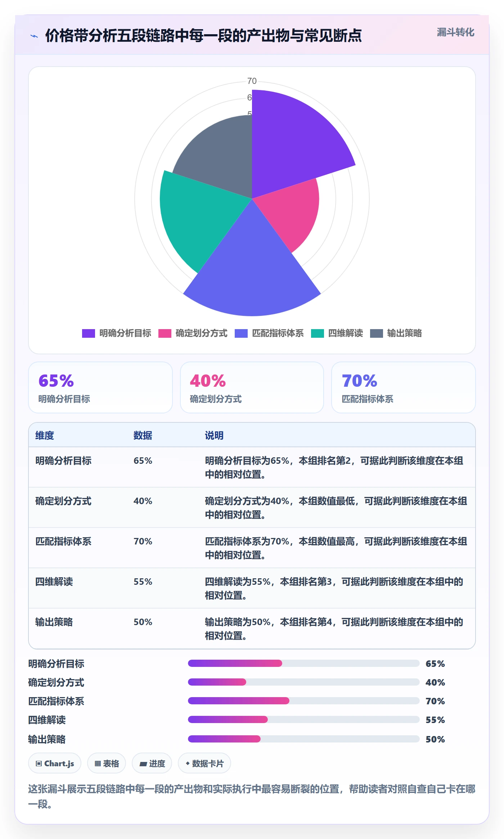504x839 pixels.
Task: Select the 匹配指标体系 table row name
Action: pos(63,541)
